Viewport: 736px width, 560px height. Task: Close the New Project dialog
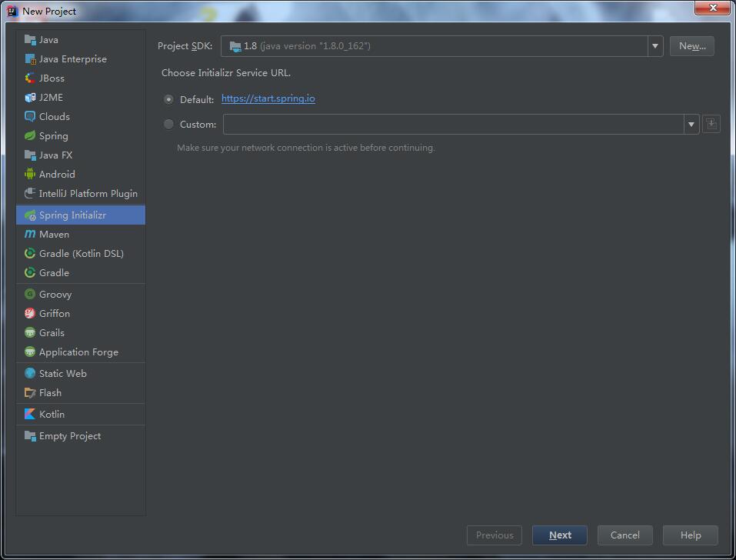[x=712, y=8]
